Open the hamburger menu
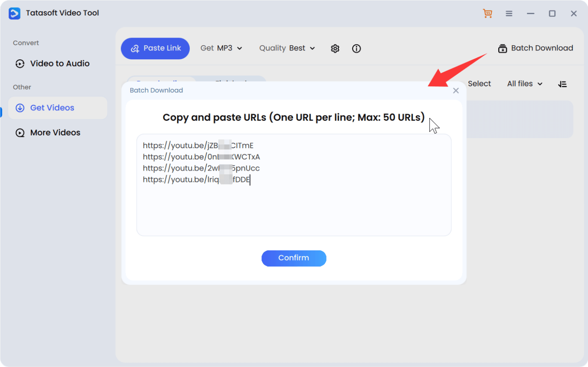Viewport: 588px width, 367px height. coord(509,13)
